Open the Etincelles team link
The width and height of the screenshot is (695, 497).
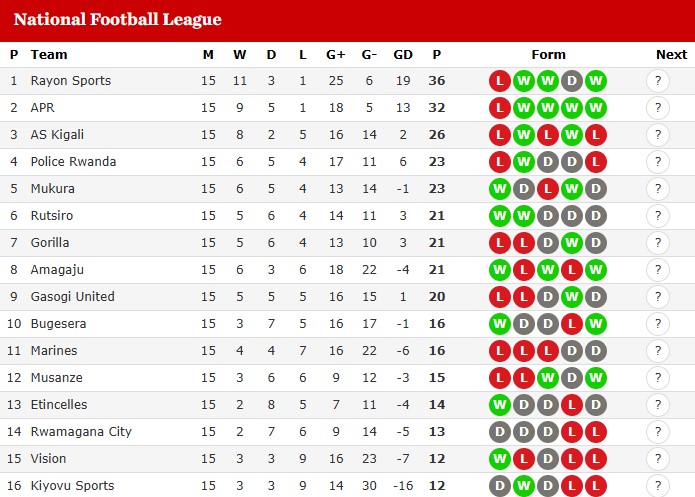pos(59,405)
